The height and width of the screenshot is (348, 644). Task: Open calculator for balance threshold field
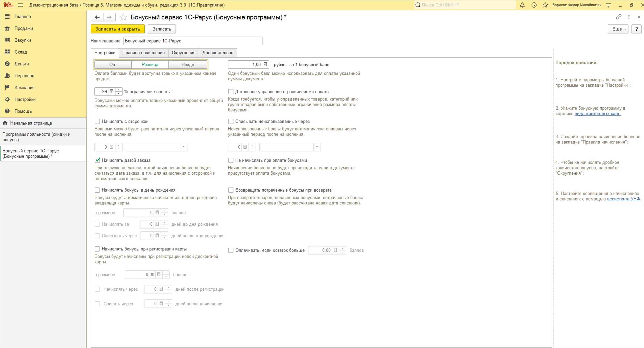click(x=335, y=250)
